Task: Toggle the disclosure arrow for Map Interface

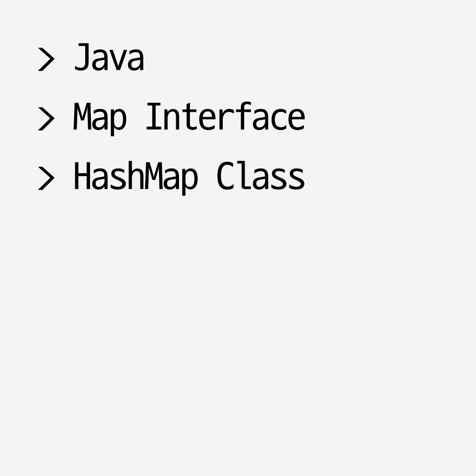Action: [47, 119]
